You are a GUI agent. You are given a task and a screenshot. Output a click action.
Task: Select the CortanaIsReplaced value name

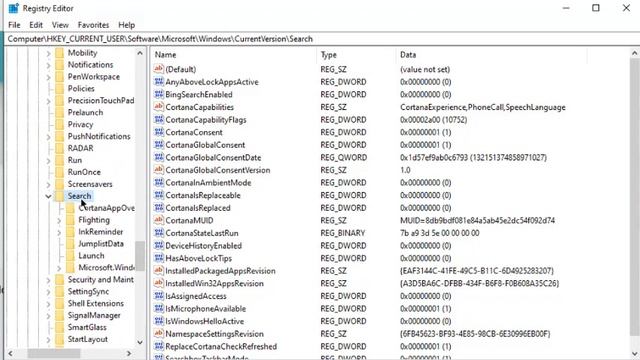point(198,208)
